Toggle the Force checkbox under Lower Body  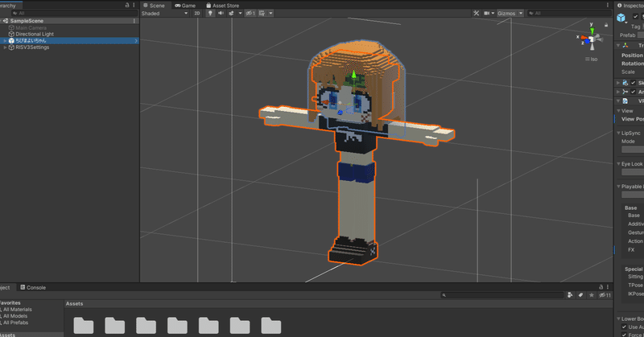[625, 335]
